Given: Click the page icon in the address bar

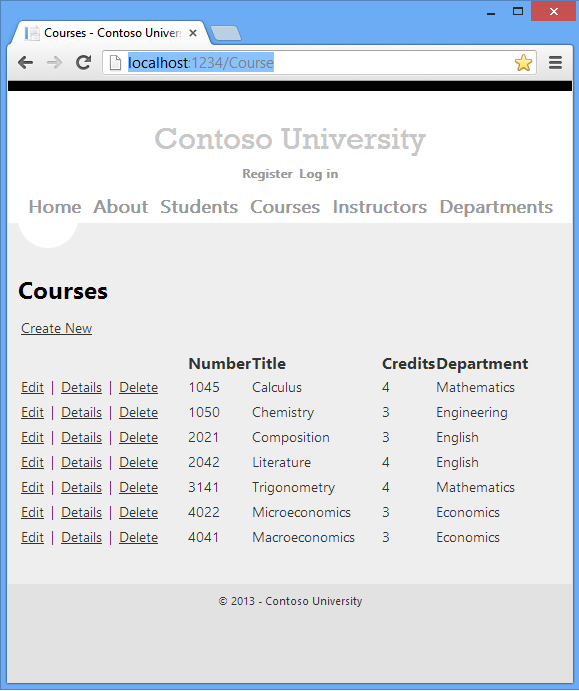Looking at the screenshot, I should pyautogui.click(x=115, y=63).
